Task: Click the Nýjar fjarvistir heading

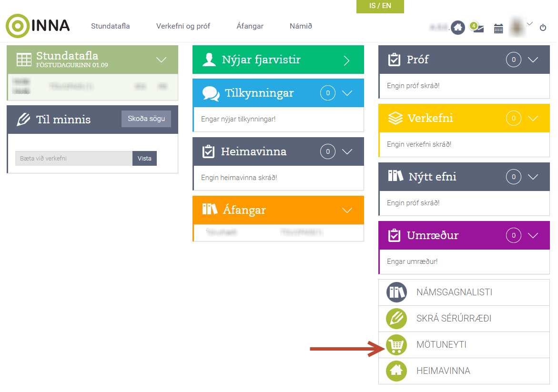Action: click(261, 60)
